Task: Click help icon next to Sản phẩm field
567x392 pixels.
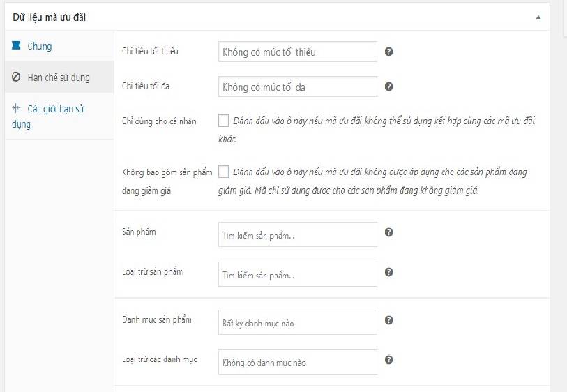Action: click(x=388, y=232)
